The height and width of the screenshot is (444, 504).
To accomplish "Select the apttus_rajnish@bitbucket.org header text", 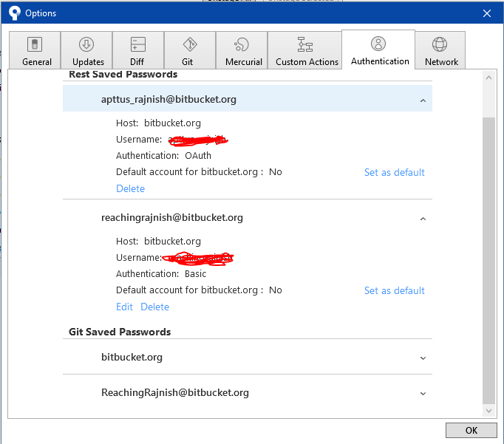I will pos(168,99).
